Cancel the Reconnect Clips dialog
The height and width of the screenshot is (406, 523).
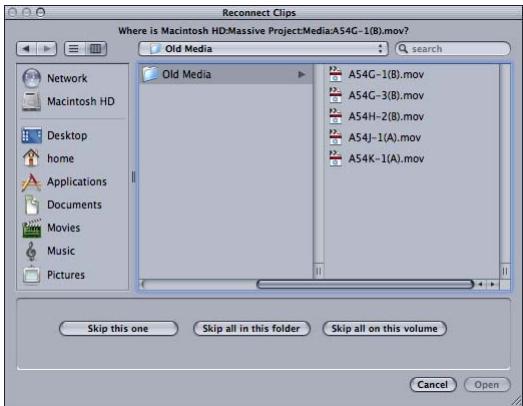[433, 385]
